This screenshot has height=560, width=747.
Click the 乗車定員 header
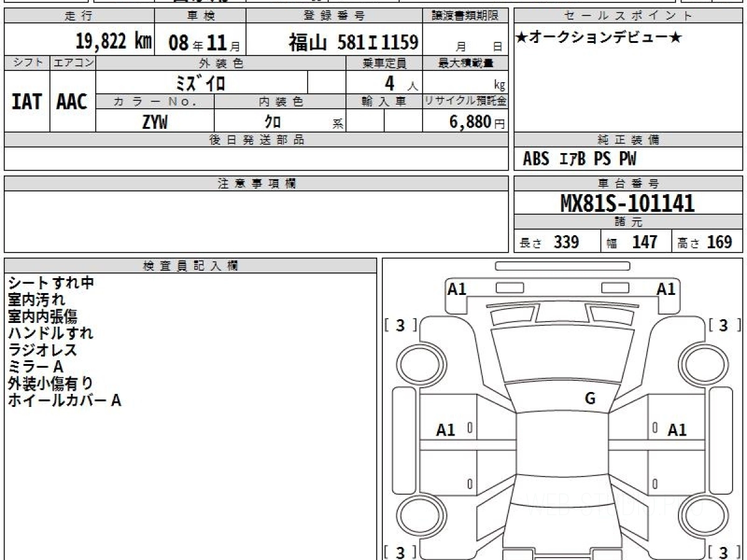(x=384, y=63)
